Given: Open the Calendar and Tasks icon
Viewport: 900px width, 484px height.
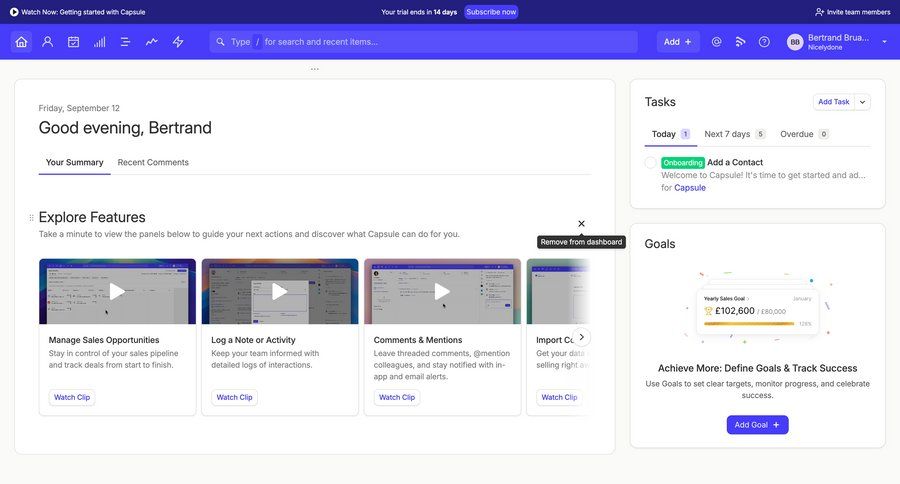Looking at the screenshot, I should pos(73,42).
